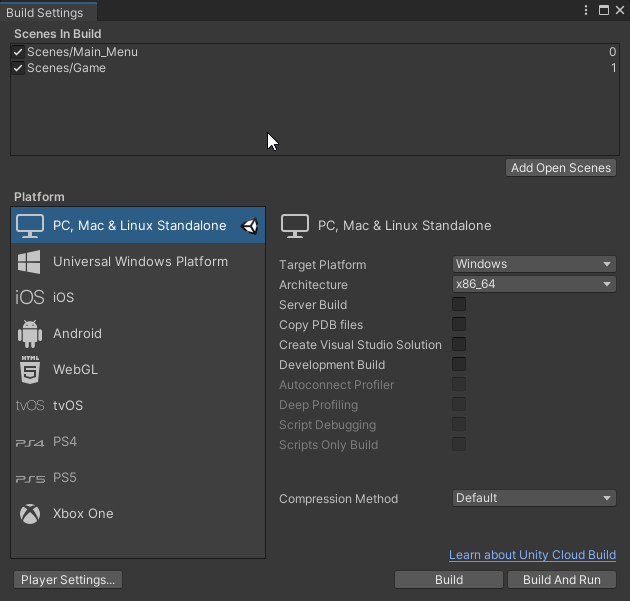This screenshot has height=601, width=630.
Task: Enable the Server Build checkbox
Action: 459,304
